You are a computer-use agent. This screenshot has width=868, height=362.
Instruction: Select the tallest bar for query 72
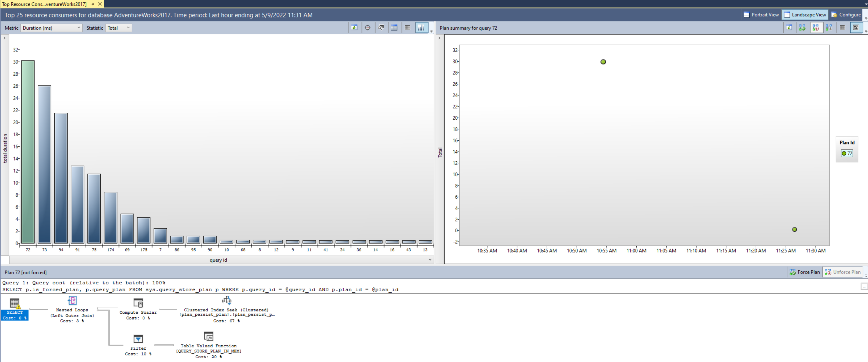(28, 151)
